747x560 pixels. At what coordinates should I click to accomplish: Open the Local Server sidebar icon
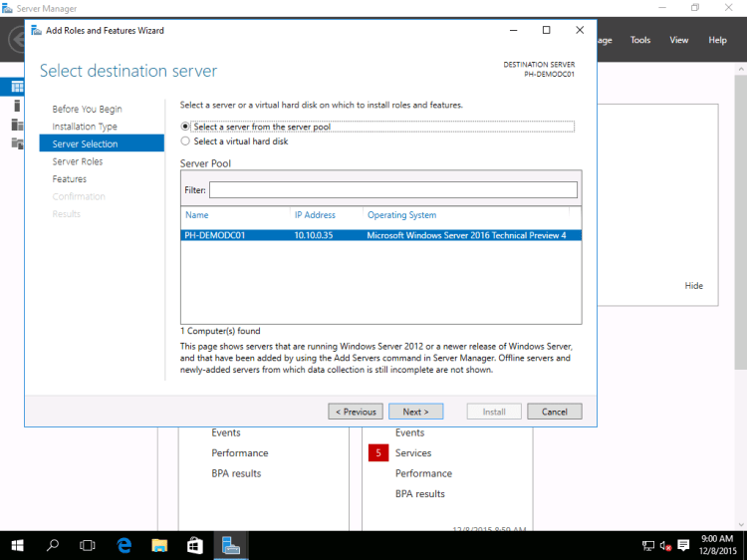coord(16,106)
